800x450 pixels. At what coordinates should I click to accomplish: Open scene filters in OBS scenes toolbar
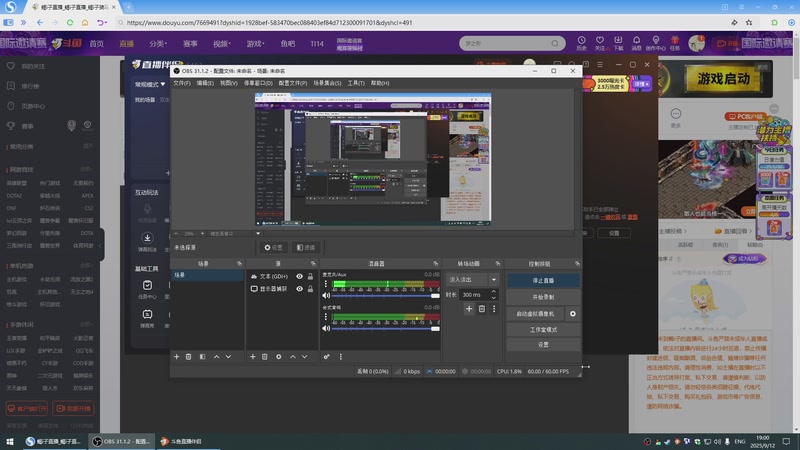coord(203,357)
